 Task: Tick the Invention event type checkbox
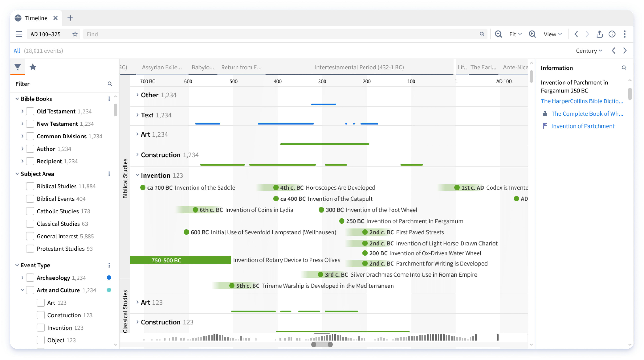pos(41,328)
